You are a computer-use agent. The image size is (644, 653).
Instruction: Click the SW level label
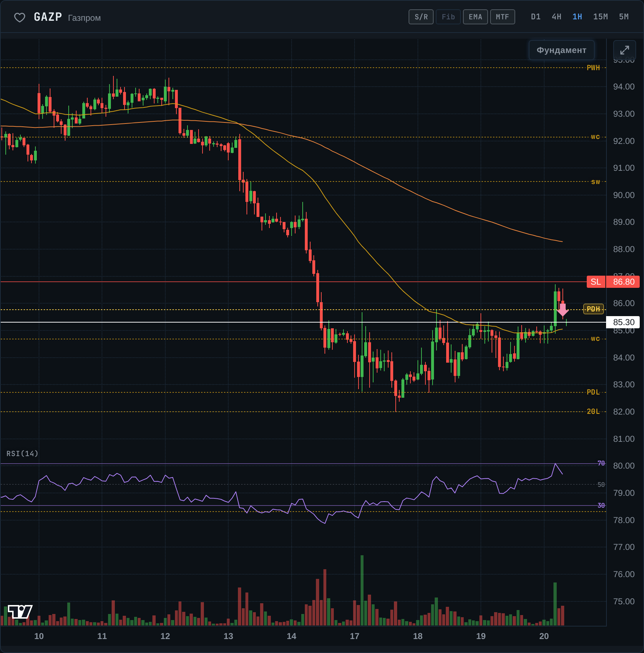tap(595, 182)
